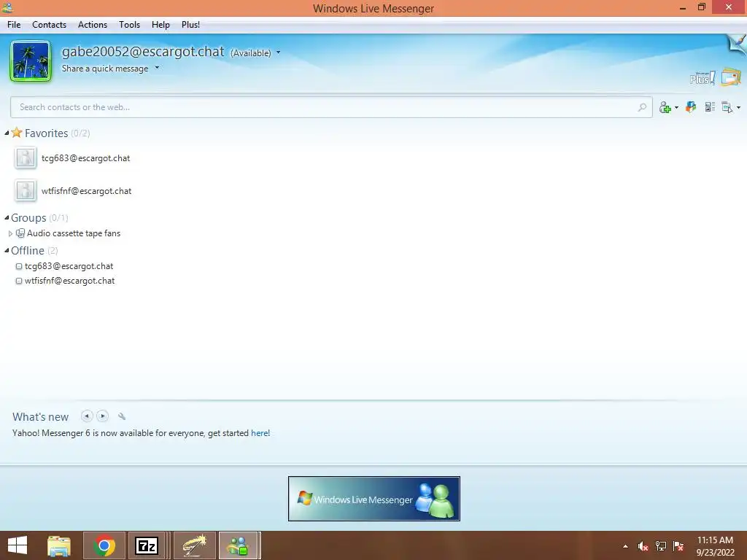Click the Show menu window icon
Screen dimensions: 747x560
click(x=727, y=108)
